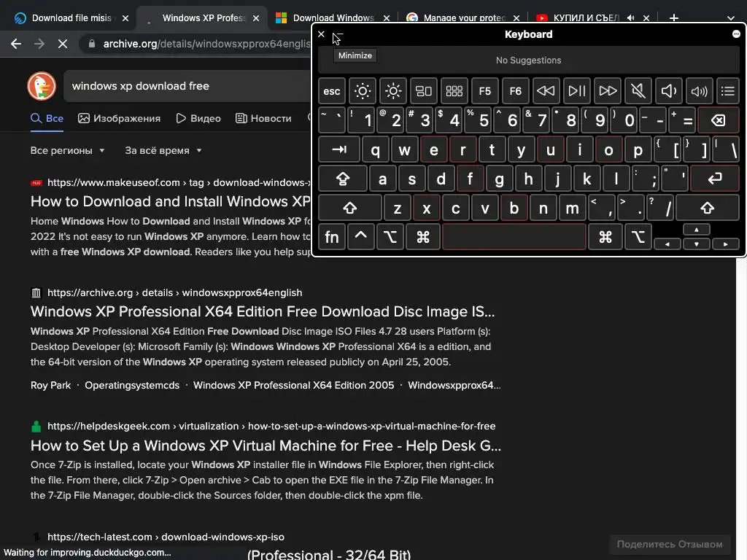This screenshot has width=747, height=560.
Task: Click the Operatingsystemcds sublink
Action: [x=132, y=385]
